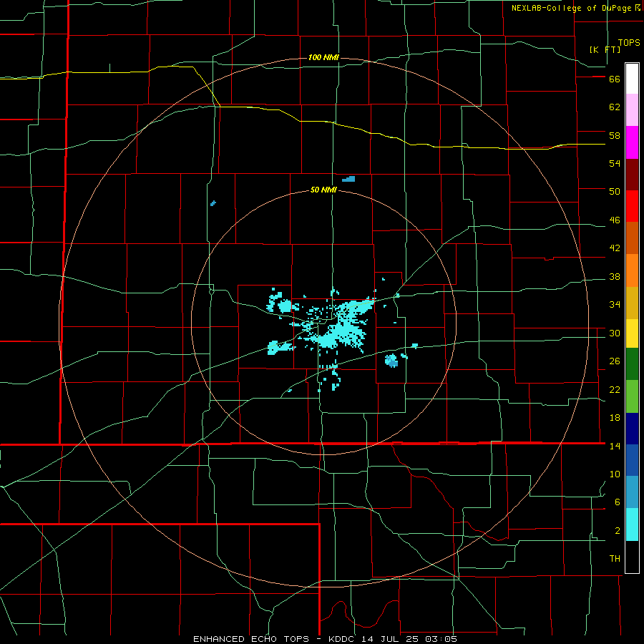Click the light pink 62 kft legend swatch

pos(632,110)
